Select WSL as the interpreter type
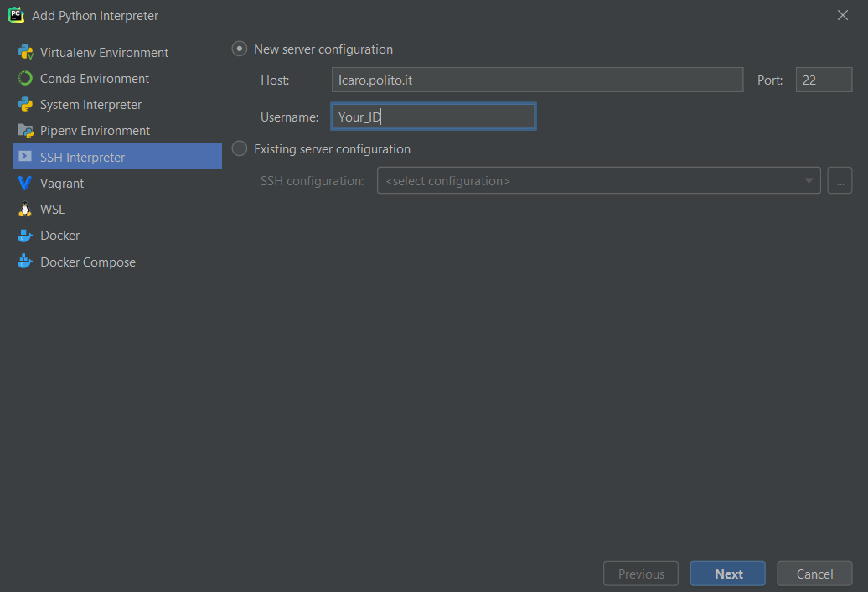The image size is (868, 592). [52, 209]
